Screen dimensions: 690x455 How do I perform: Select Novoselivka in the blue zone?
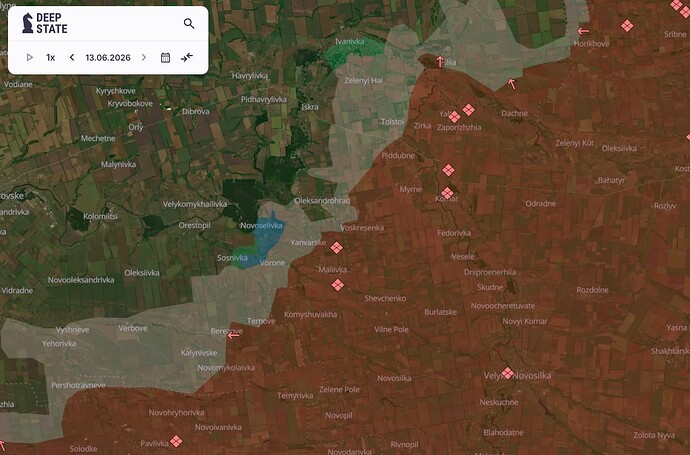tap(261, 226)
